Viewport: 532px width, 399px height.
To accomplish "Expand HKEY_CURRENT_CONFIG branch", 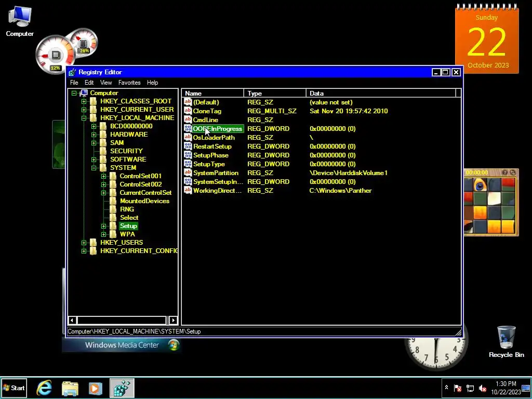I will (x=84, y=251).
